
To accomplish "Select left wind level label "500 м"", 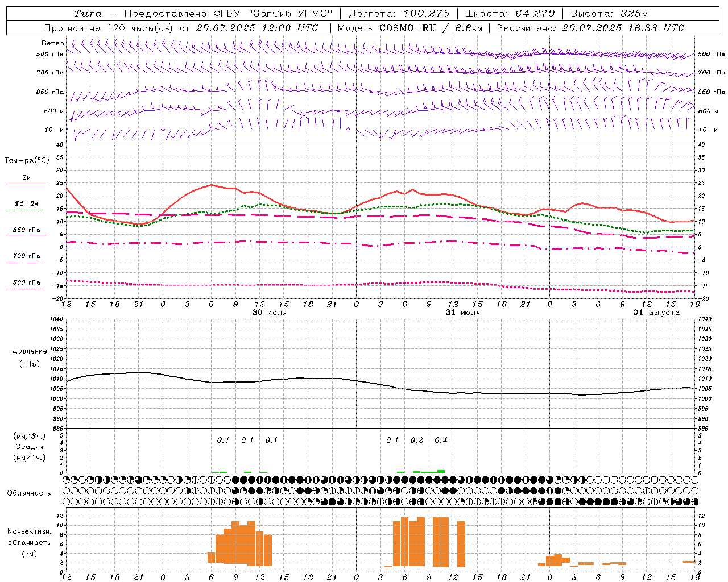I will coord(54,111).
